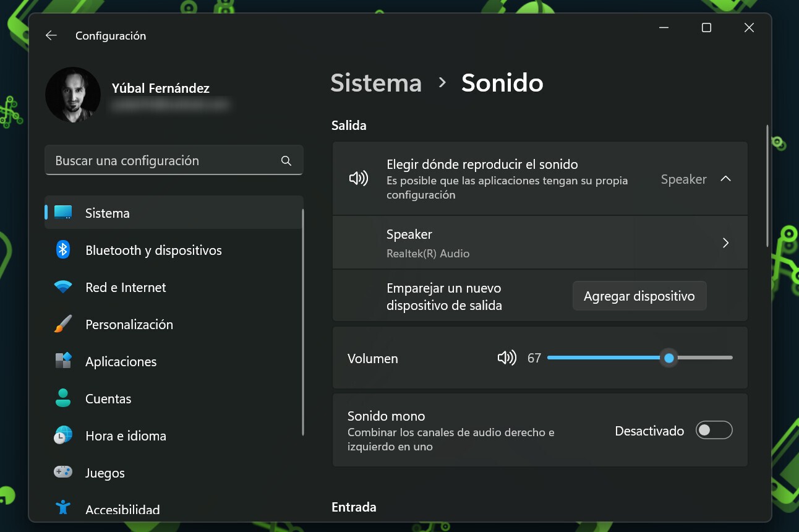
Task: Click Yúbal Fernández's profile picture
Action: [x=73, y=94]
